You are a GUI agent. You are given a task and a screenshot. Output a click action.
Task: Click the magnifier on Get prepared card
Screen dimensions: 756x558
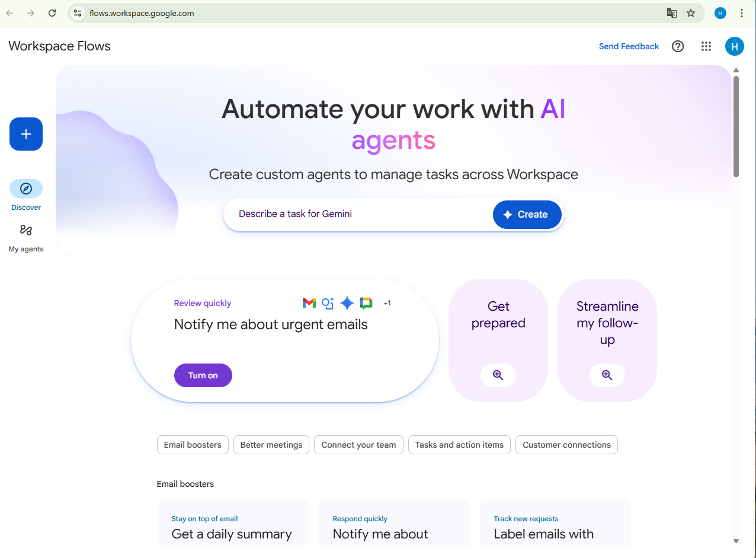tap(498, 375)
